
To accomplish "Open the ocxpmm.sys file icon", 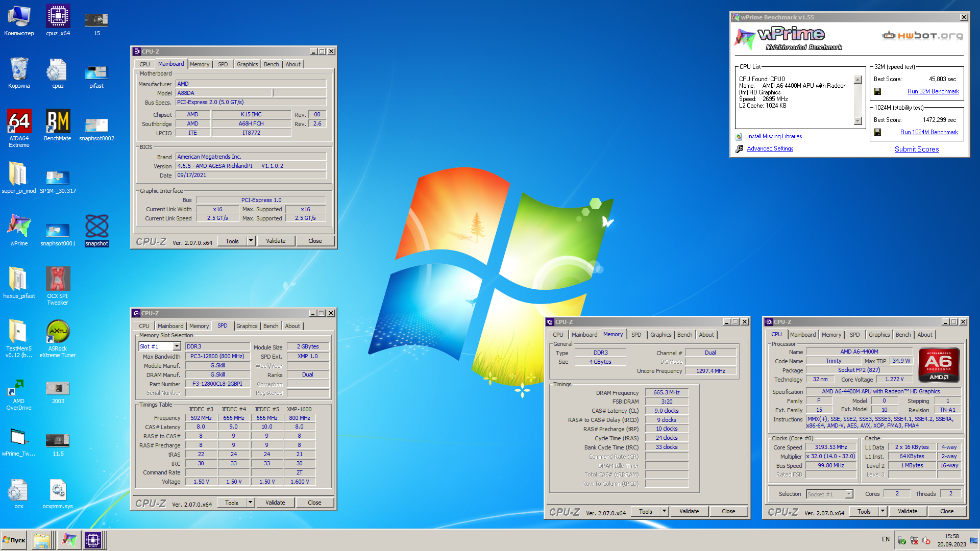I will click(58, 493).
